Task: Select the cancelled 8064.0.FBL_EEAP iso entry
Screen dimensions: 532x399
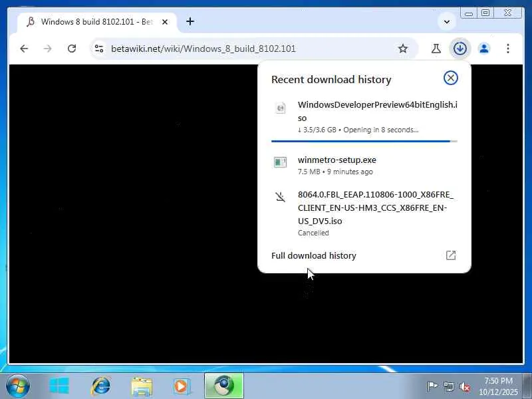Action: point(364,213)
